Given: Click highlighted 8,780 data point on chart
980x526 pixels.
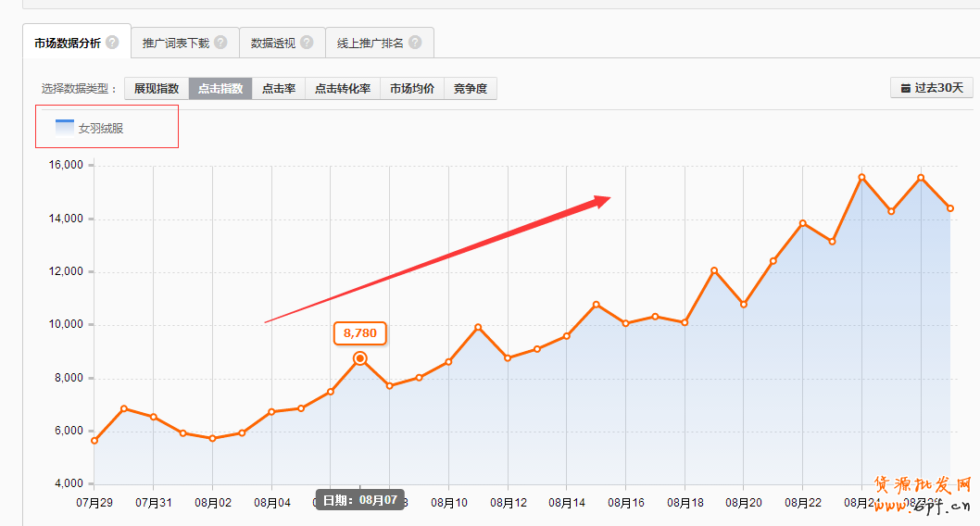Looking at the screenshot, I should point(359,358).
